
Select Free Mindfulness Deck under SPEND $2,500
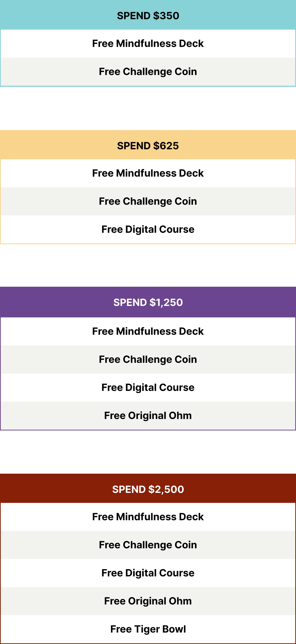point(148,517)
